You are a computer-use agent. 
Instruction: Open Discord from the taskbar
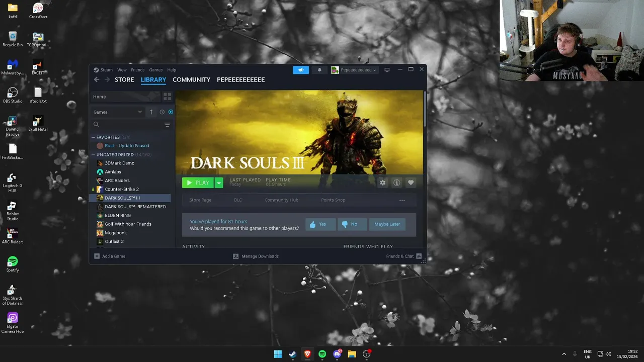tap(337, 354)
